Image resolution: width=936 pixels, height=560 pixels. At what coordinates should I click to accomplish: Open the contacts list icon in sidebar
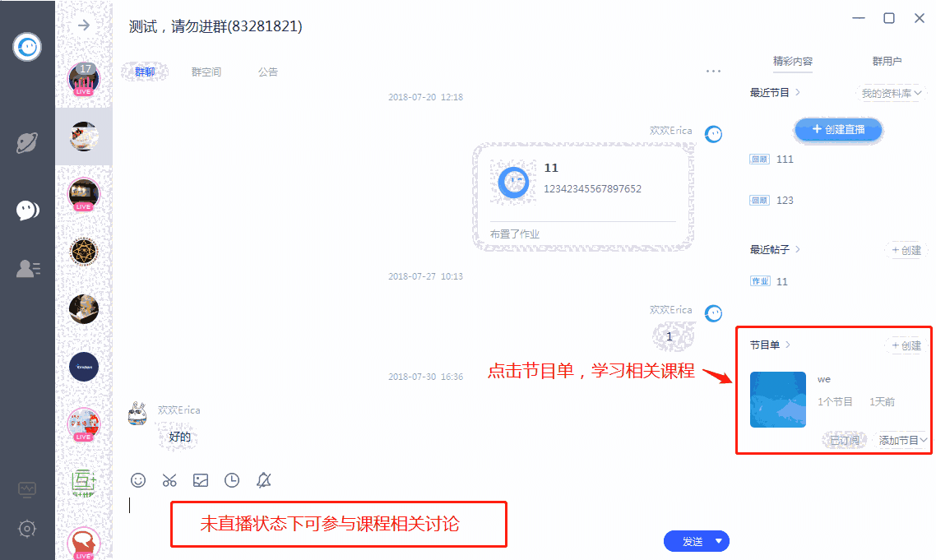point(28,269)
